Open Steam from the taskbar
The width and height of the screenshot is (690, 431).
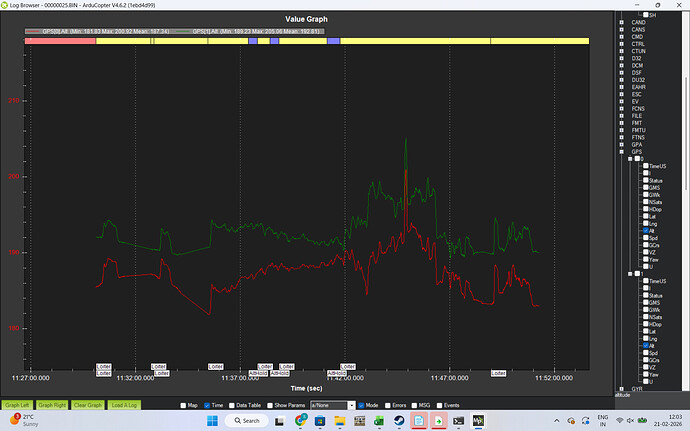(x=399, y=421)
